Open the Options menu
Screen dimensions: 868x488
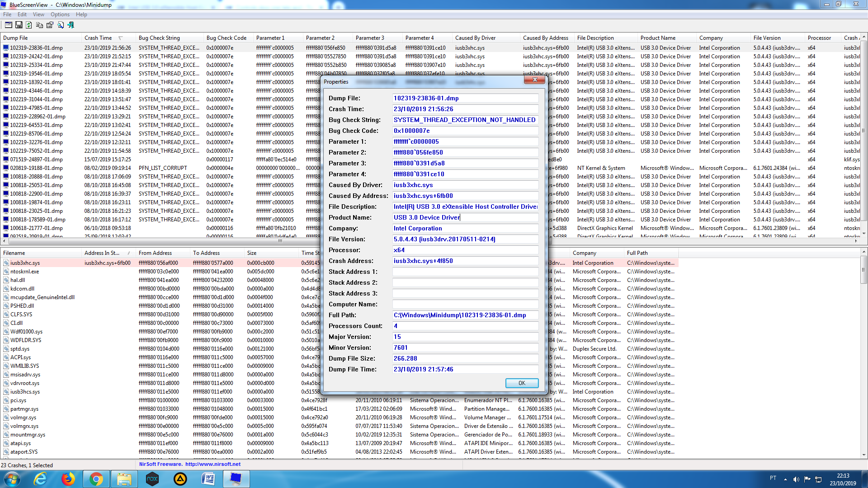point(60,14)
